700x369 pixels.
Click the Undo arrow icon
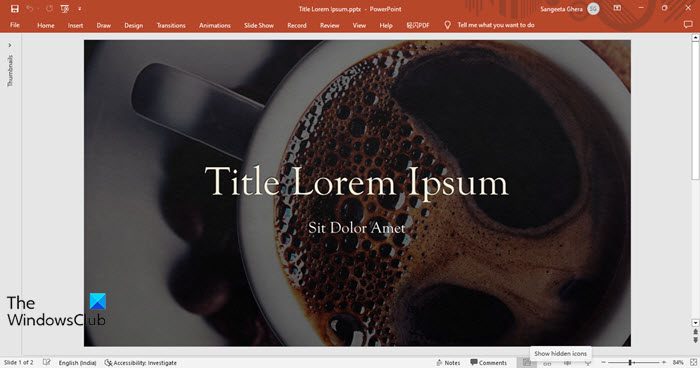30,8
